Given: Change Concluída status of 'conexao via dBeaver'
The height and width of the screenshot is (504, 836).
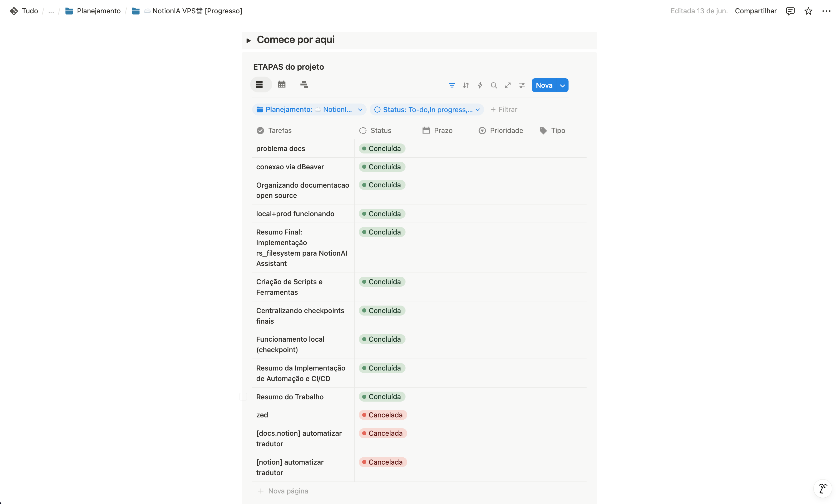Looking at the screenshot, I should pos(382,167).
